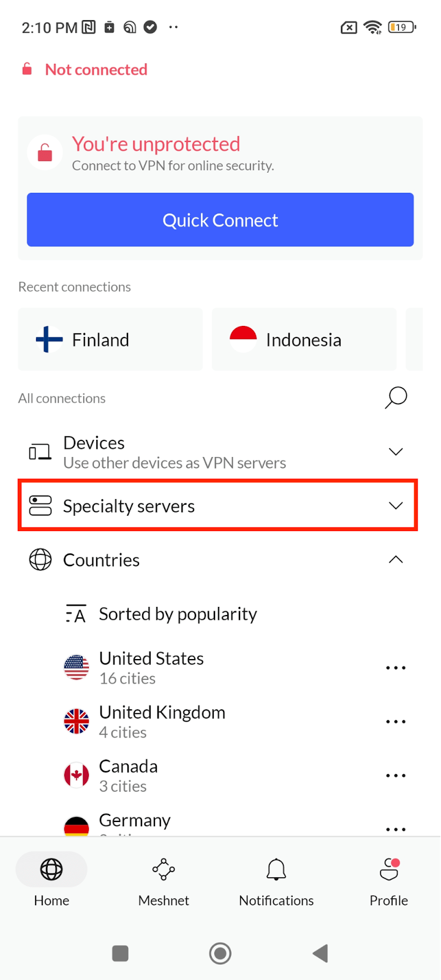Image resolution: width=441 pixels, height=980 pixels.
Task: Open the Meshnet icon in bottom bar
Action: pos(163,869)
